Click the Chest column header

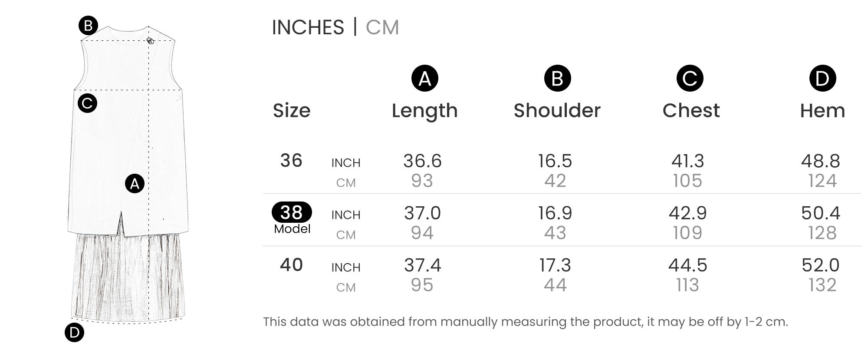[x=691, y=111]
